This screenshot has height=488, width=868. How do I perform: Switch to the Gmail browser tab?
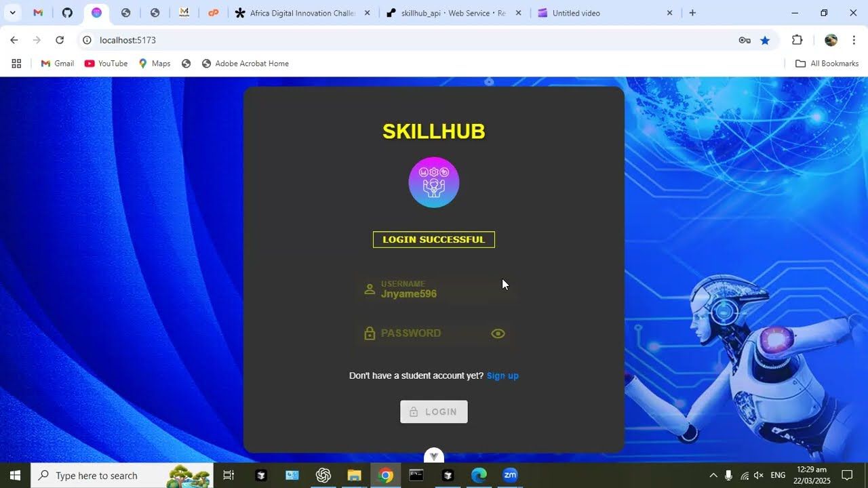point(38,13)
